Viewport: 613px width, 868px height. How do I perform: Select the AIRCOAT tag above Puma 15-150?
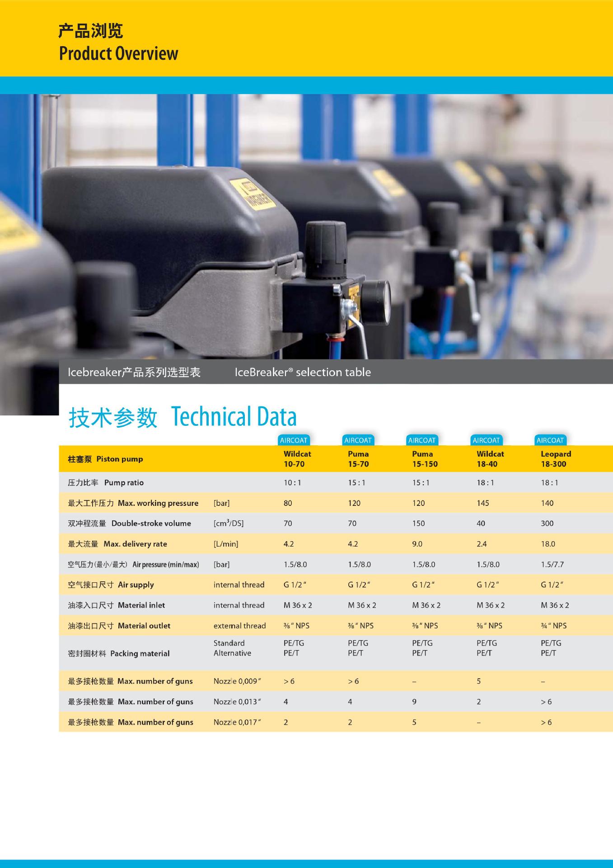pos(422,440)
